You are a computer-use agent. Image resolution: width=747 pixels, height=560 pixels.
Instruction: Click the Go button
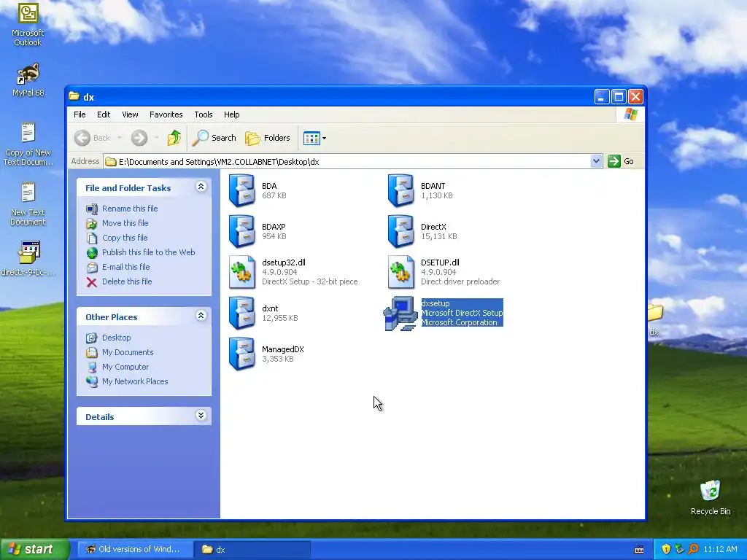[x=622, y=161]
